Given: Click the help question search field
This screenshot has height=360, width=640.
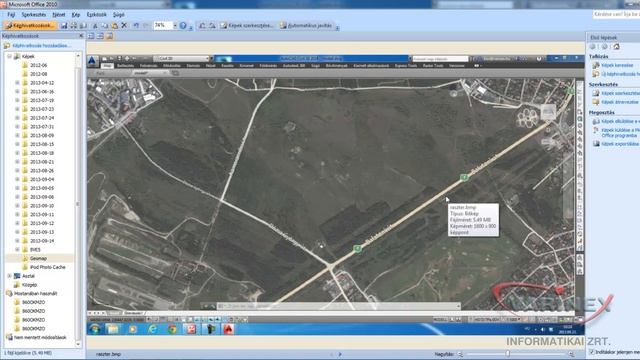Looking at the screenshot, I should [616, 14].
